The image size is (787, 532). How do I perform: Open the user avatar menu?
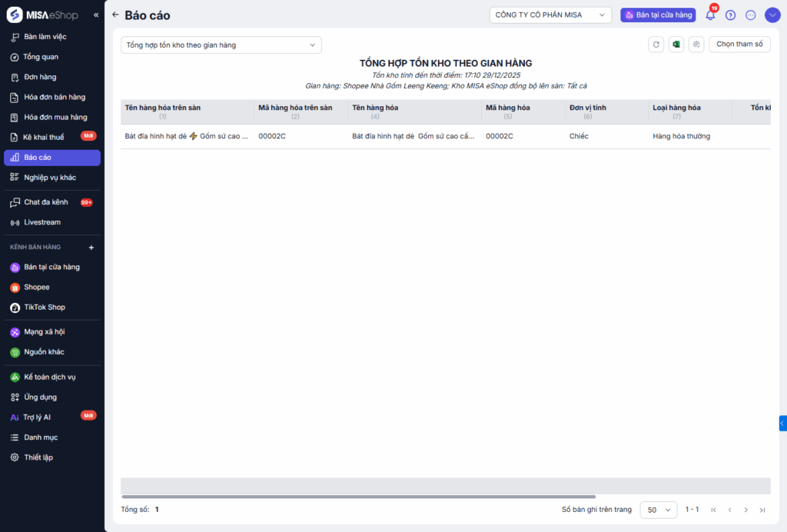pyautogui.click(x=772, y=15)
